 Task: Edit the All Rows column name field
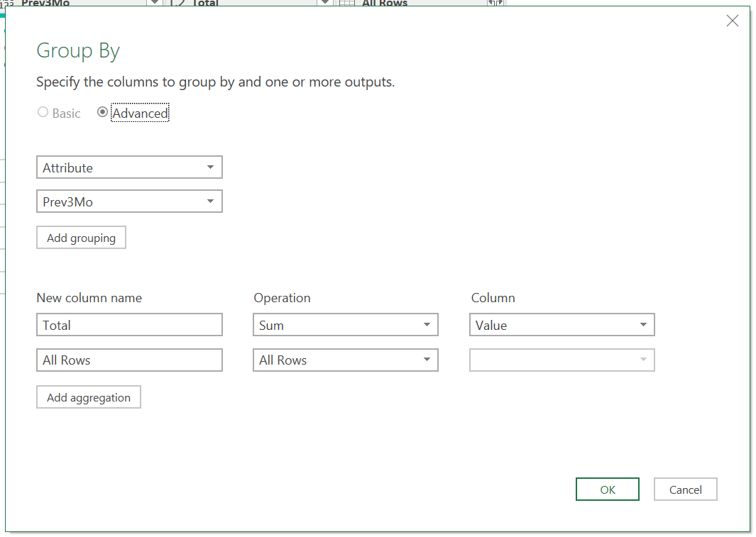click(129, 360)
